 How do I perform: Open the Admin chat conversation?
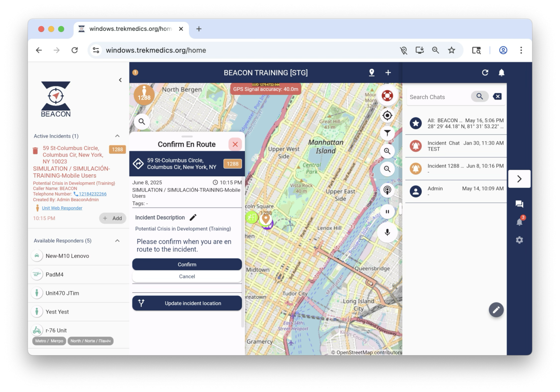(x=456, y=191)
